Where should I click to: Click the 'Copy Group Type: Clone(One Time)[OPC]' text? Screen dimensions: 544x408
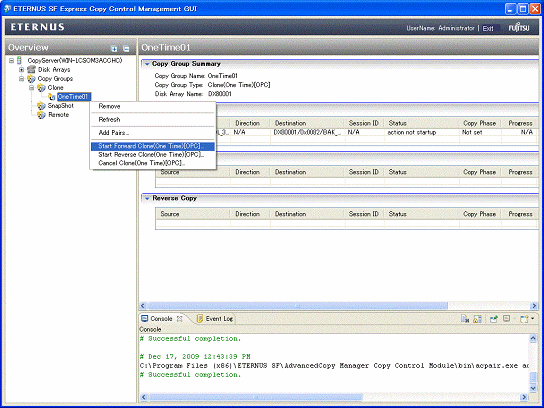click(x=212, y=85)
